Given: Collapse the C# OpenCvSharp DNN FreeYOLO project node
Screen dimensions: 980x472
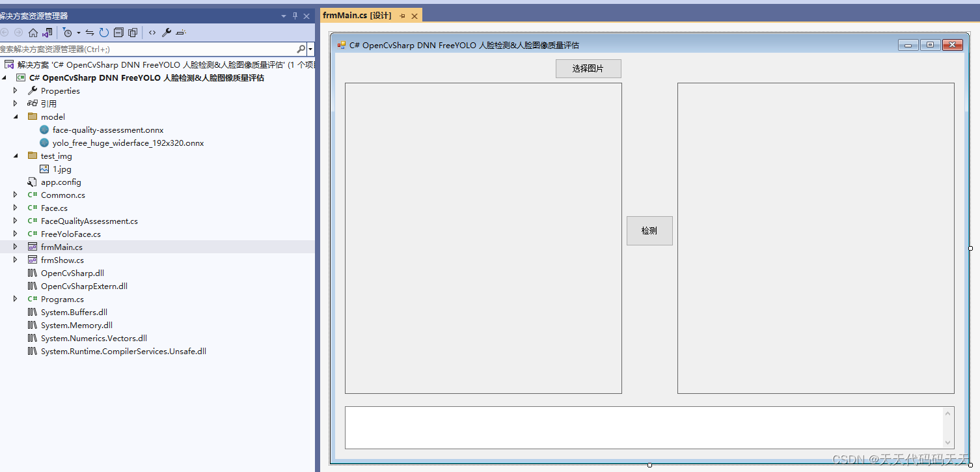Looking at the screenshot, I should [x=5, y=77].
